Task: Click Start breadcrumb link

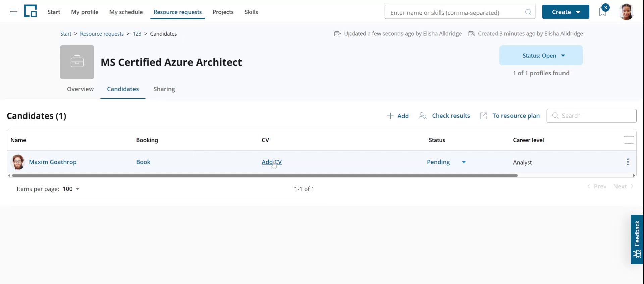Action: point(66,34)
